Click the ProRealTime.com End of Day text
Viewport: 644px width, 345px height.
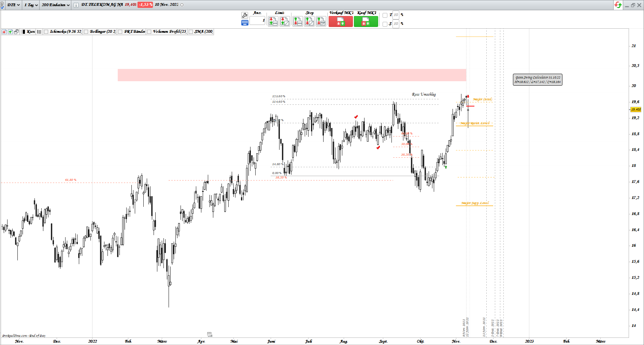(x=24, y=336)
